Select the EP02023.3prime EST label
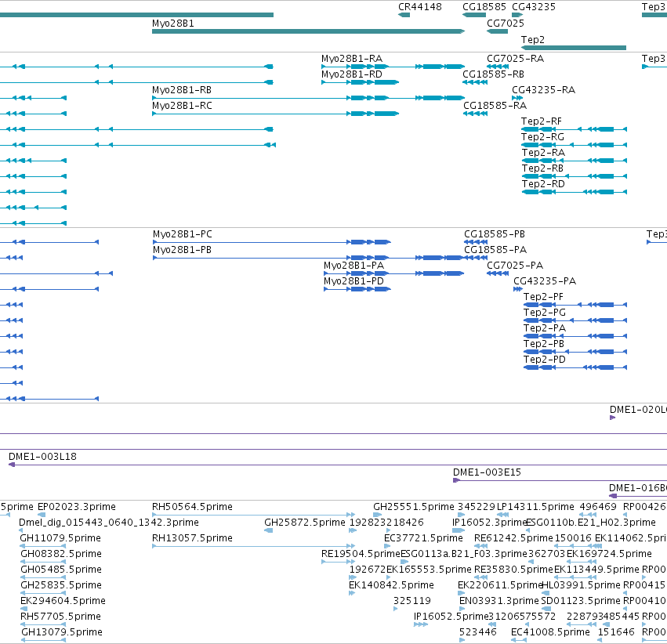 pyautogui.click(x=77, y=507)
